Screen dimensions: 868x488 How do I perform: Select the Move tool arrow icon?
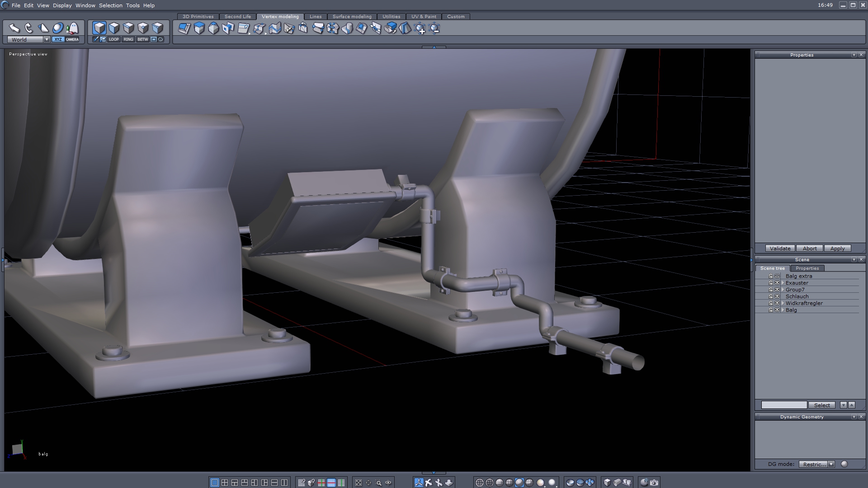14,28
